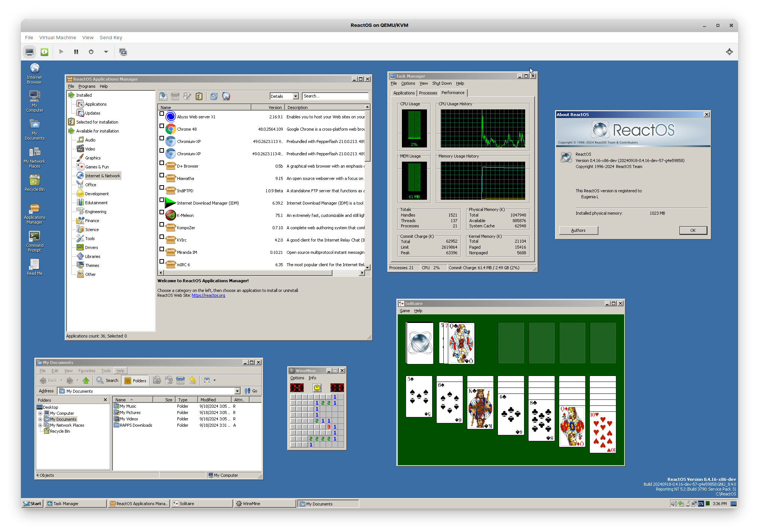
Task: Open the Forward history dropdown arrow in My Documents
Action: point(77,380)
